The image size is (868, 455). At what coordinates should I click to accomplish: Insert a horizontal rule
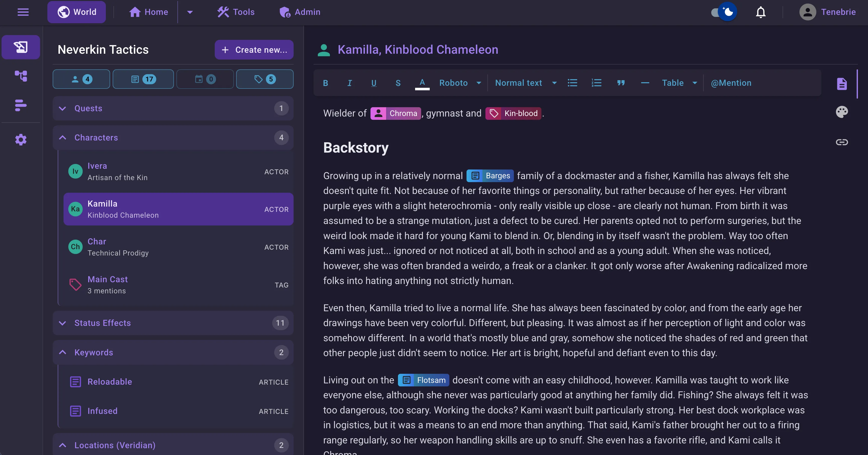point(645,83)
